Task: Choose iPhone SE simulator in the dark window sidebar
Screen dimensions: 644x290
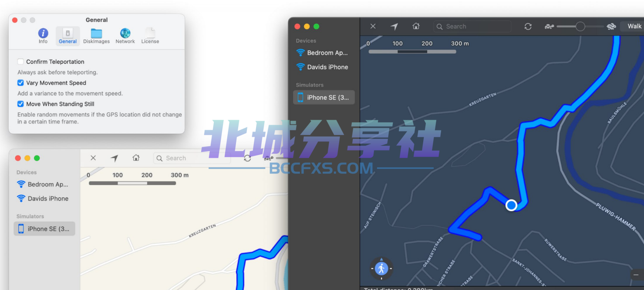Action: [324, 98]
